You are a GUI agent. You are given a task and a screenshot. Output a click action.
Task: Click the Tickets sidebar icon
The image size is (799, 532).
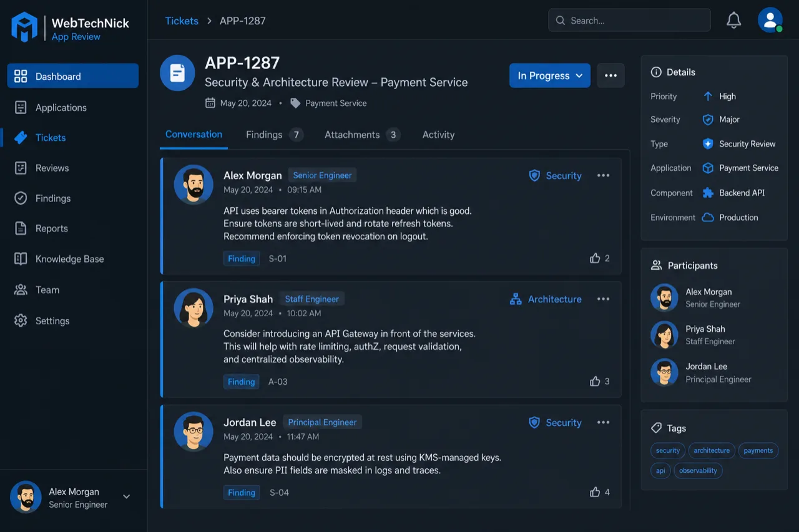21,138
